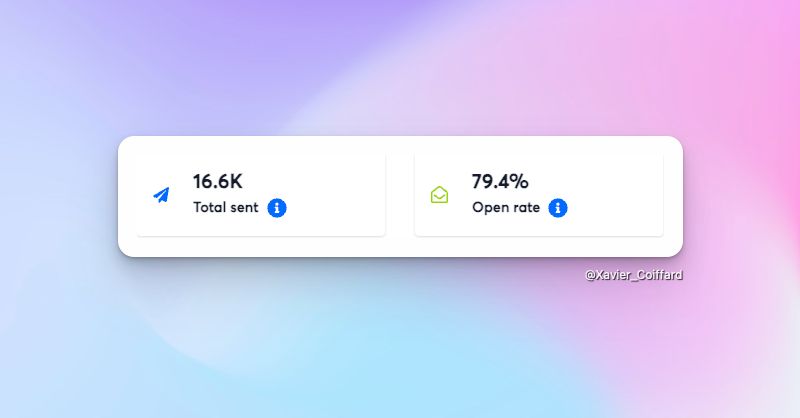The width and height of the screenshot is (800, 418).
Task: Show the Open rate info icon details
Action: tap(559, 208)
